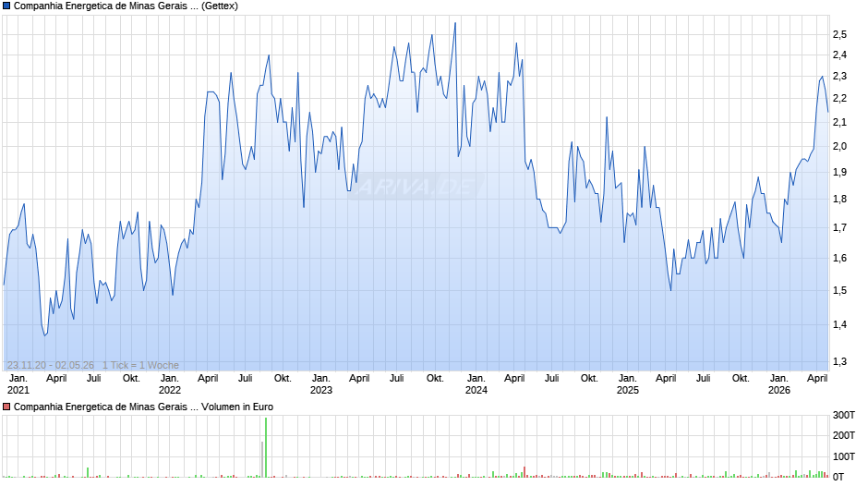Click the 'Jan. 2026' axis label
Image resolution: width=868 pixels, height=486 pixels.
coord(778,384)
